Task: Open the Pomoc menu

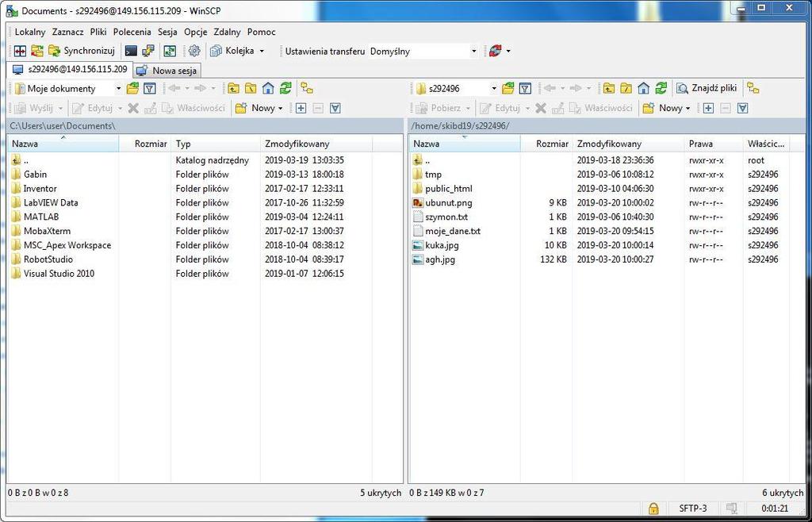Action: 262,32
